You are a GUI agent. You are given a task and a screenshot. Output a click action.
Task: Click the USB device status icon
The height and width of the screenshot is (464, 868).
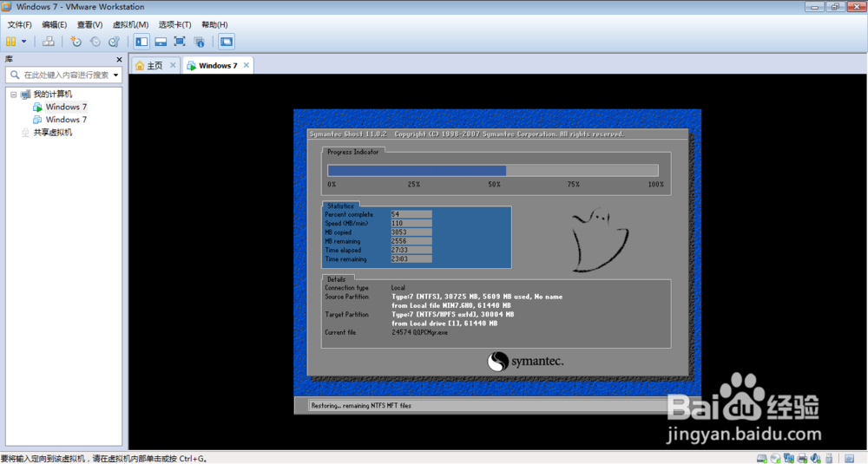[x=829, y=459]
